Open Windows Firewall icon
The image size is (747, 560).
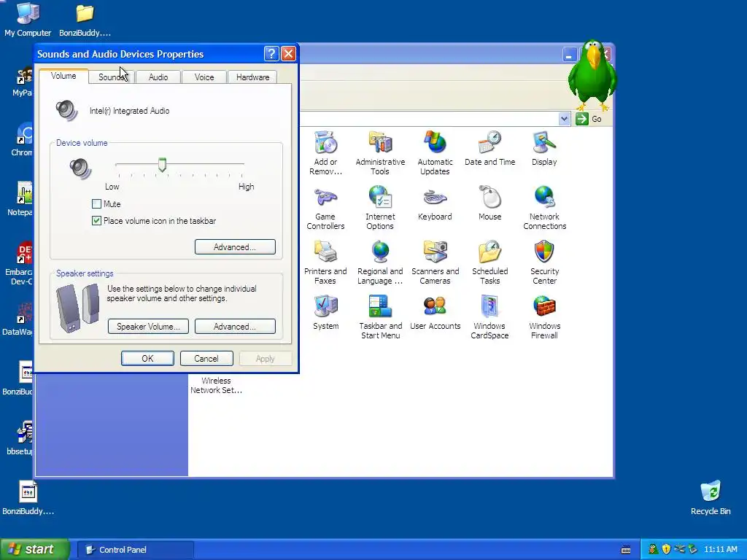coord(544,317)
